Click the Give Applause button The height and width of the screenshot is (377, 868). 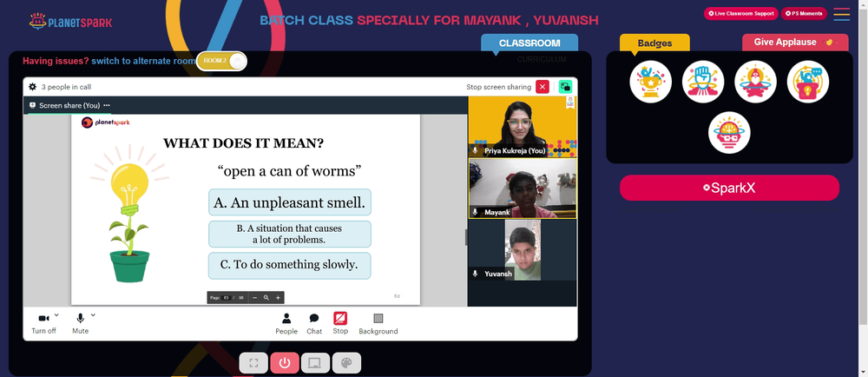click(x=794, y=42)
